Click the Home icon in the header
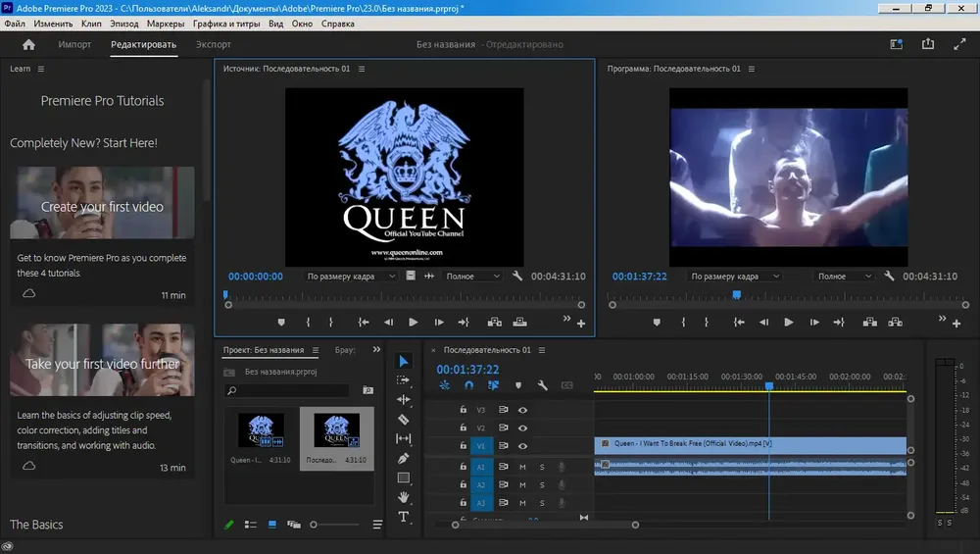The height and width of the screenshot is (554, 980). [x=28, y=44]
